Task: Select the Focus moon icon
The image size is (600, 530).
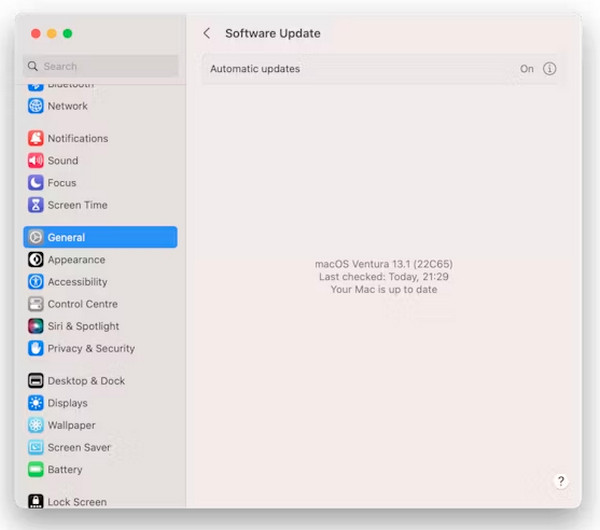Action: click(x=36, y=183)
